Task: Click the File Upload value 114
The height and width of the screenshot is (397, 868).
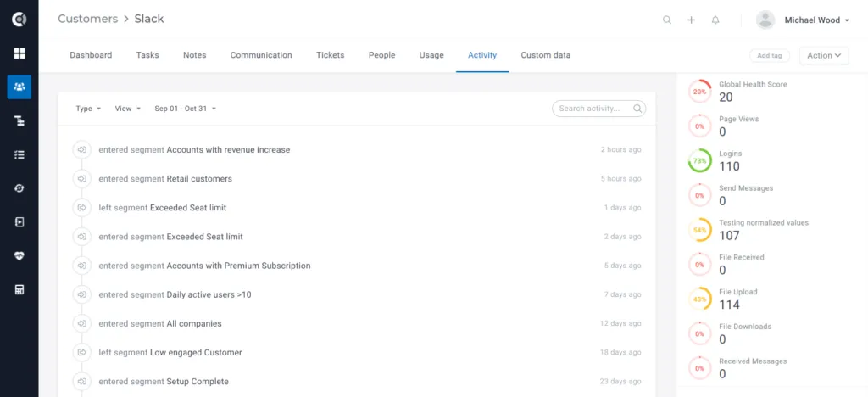Action: 729,305
